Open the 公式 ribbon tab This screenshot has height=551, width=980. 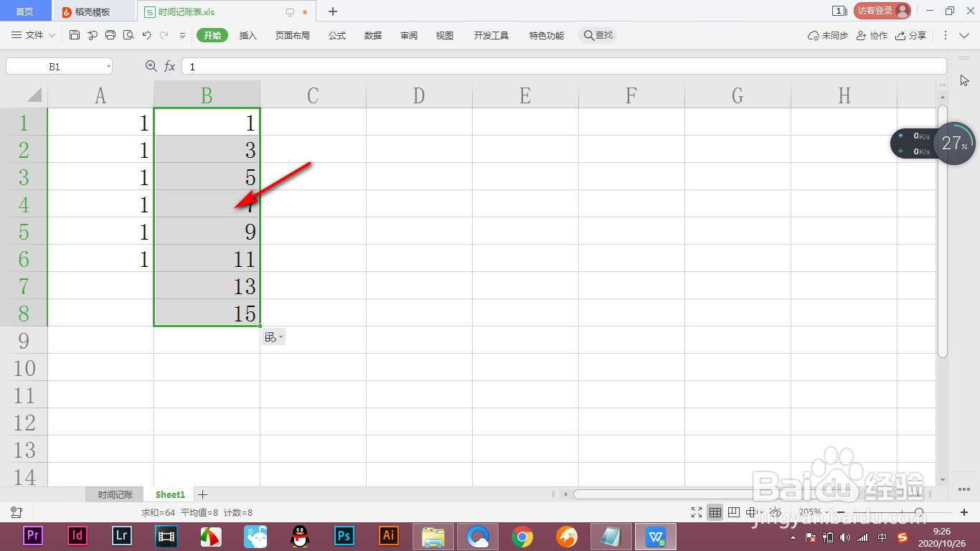coord(337,35)
